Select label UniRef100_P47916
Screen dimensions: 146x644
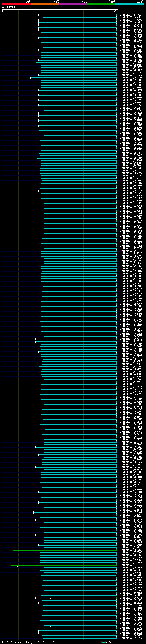point(131,289)
